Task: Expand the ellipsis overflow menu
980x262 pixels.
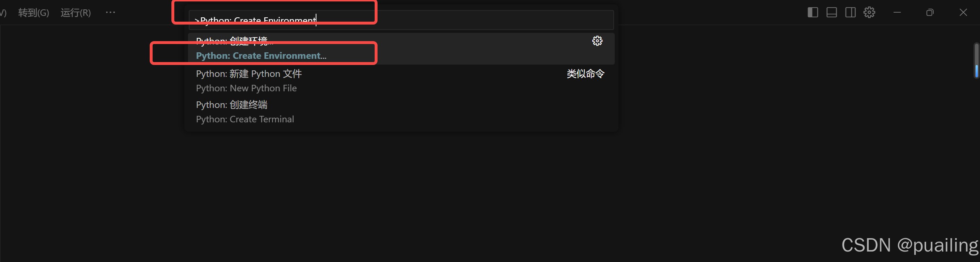Action: coord(110,13)
